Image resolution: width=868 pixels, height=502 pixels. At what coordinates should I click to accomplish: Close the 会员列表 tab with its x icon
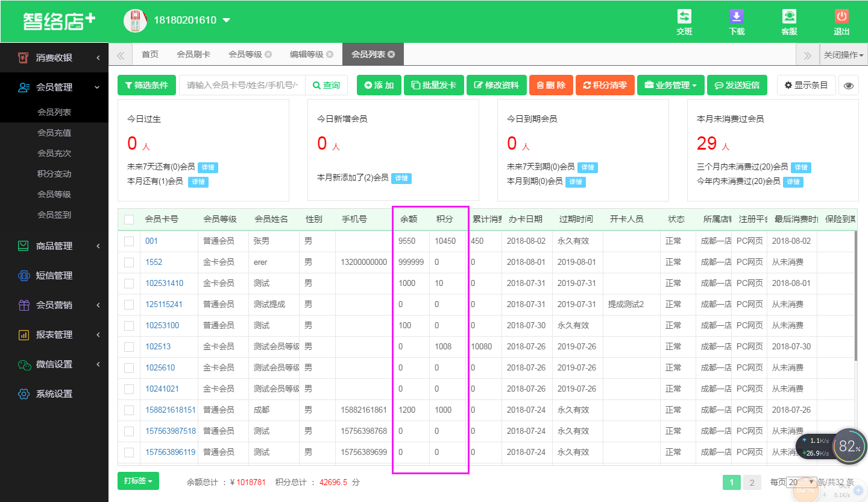(391, 54)
